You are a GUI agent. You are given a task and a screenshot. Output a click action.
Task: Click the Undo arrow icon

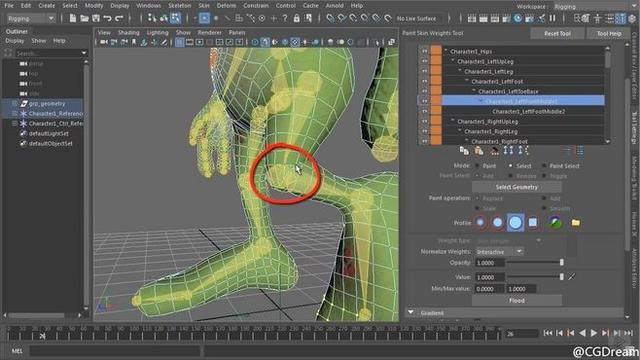click(x=107, y=18)
